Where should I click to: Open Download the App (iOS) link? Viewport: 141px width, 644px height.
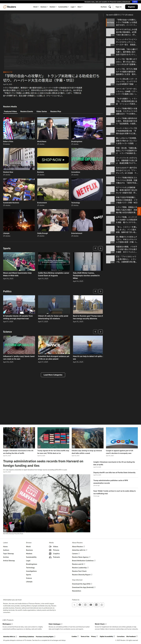click(x=82, y=584)
